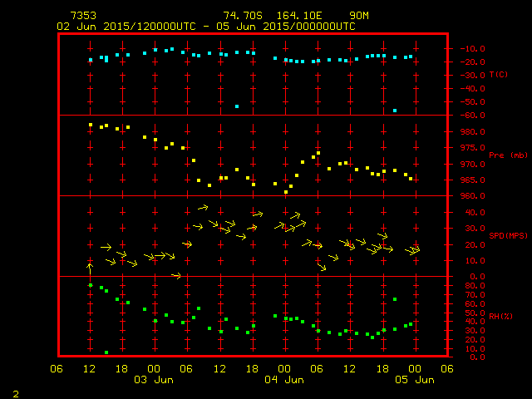This screenshot has width=532, height=399.
Task: Click the latitude value 74.70S
Action: pos(240,16)
